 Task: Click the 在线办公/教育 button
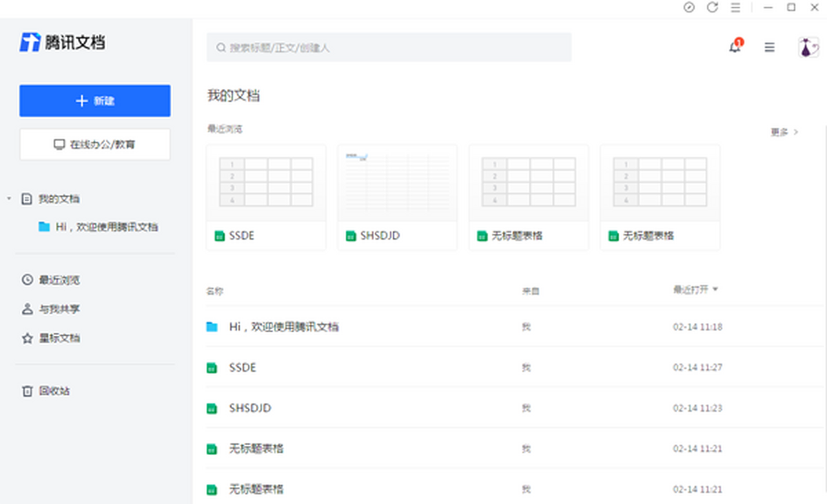point(95,145)
